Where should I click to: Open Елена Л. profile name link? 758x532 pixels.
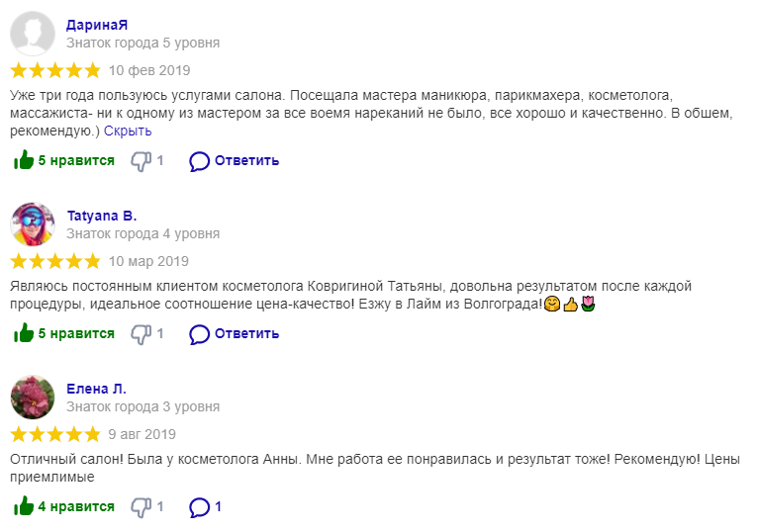[x=96, y=389]
